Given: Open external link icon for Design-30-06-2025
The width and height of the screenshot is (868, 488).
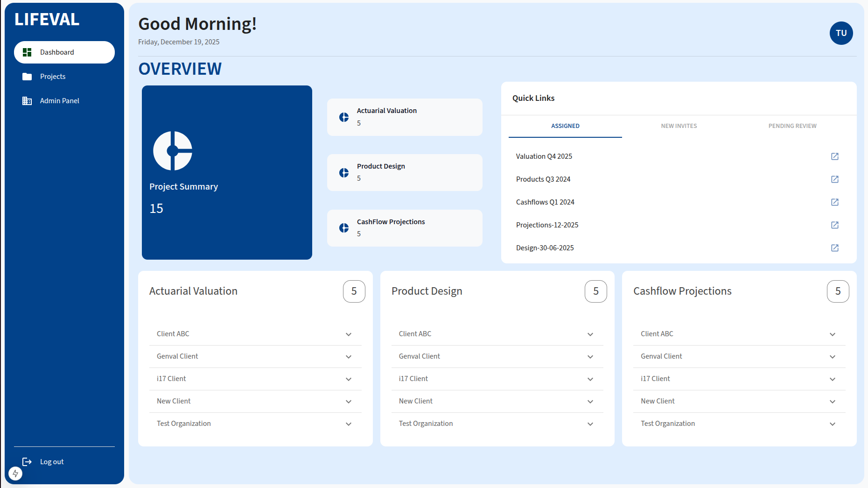Looking at the screenshot, I should (x=835, y=248).
